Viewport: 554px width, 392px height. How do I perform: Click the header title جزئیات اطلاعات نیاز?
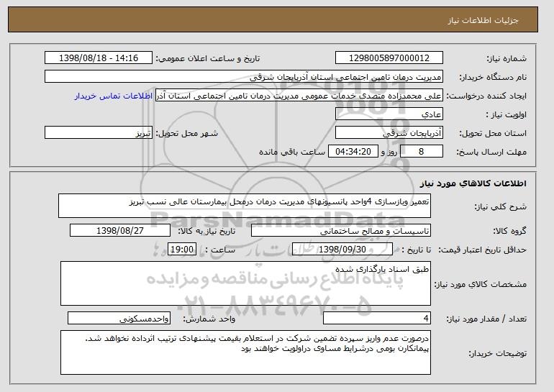tap(483, 20)
